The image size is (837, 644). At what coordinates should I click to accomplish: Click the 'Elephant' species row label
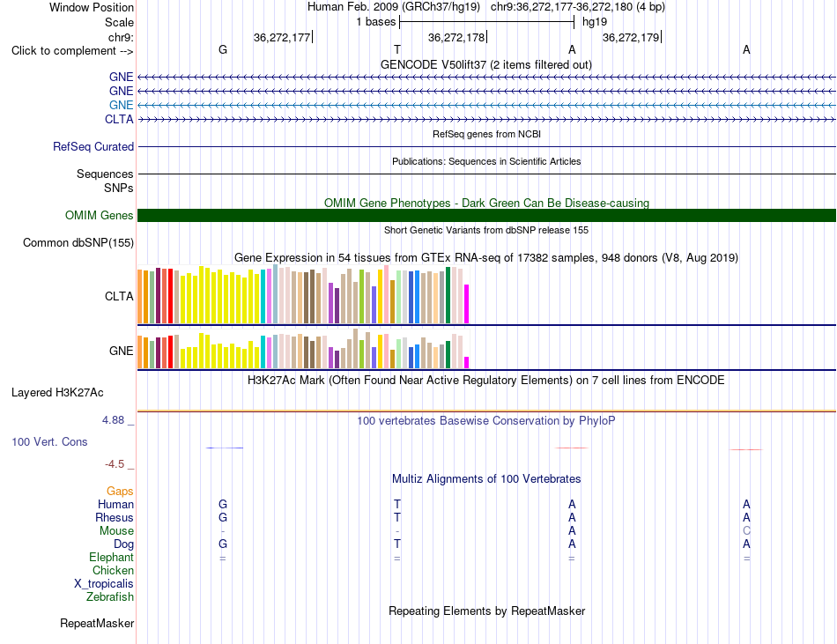tap(111, 557)
